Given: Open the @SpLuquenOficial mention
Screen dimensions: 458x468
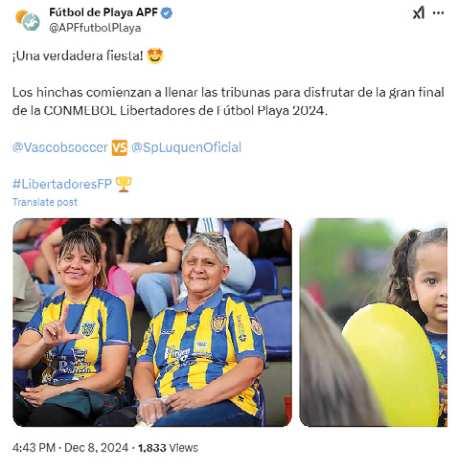Looking at the screenshot, I should pyautogui.click(x=186, y=147).
